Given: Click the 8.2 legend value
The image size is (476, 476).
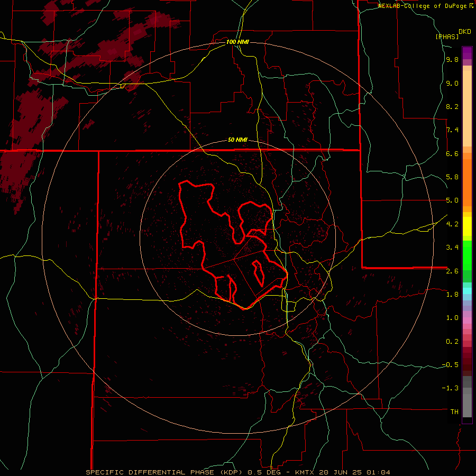Looking at the screenshot, I should pyautogui.click(x=452, y=107).
